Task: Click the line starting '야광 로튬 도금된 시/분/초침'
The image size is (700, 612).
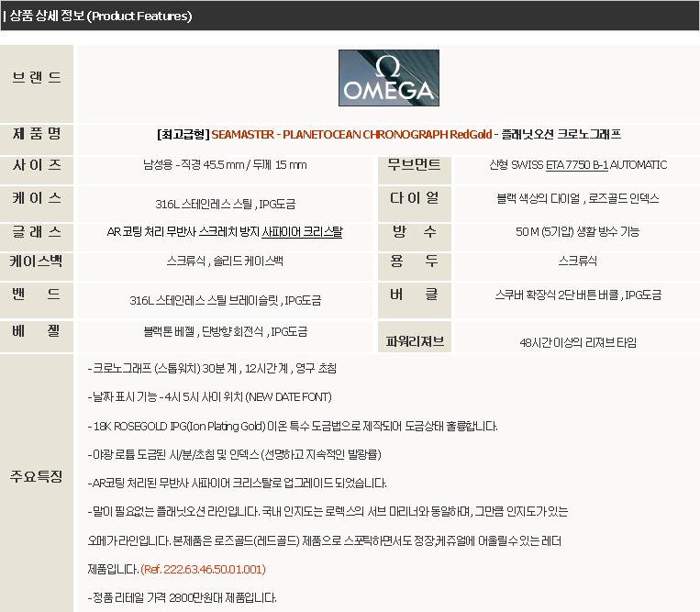Action: pos(234,455)
